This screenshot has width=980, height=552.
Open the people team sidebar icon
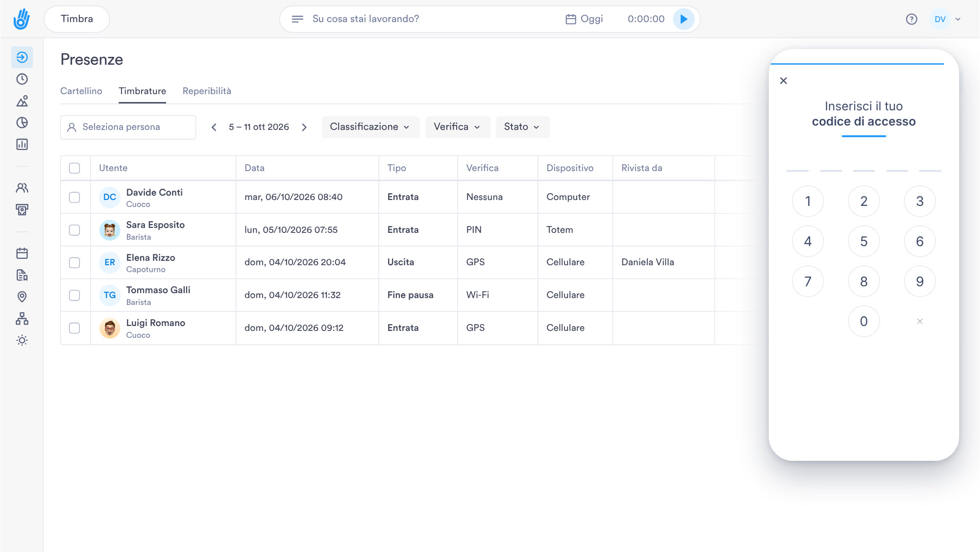tap(22, 188)
